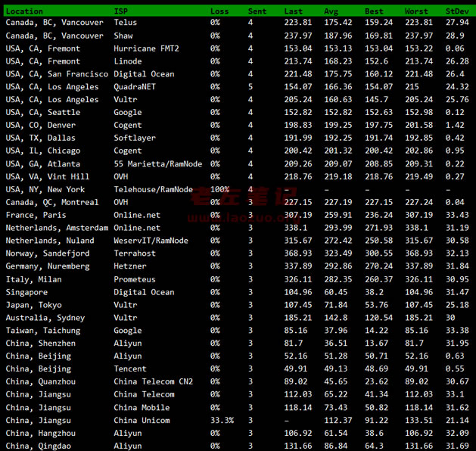Click the Telus ISP entry
This screenshot has width=476, height=451.
click(126, 23)
